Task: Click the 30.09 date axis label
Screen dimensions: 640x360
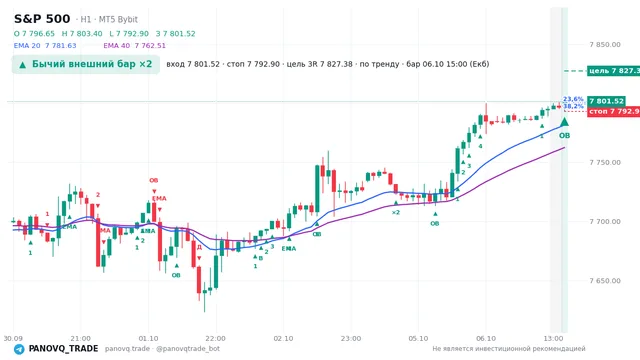Action: click(13, 338)
